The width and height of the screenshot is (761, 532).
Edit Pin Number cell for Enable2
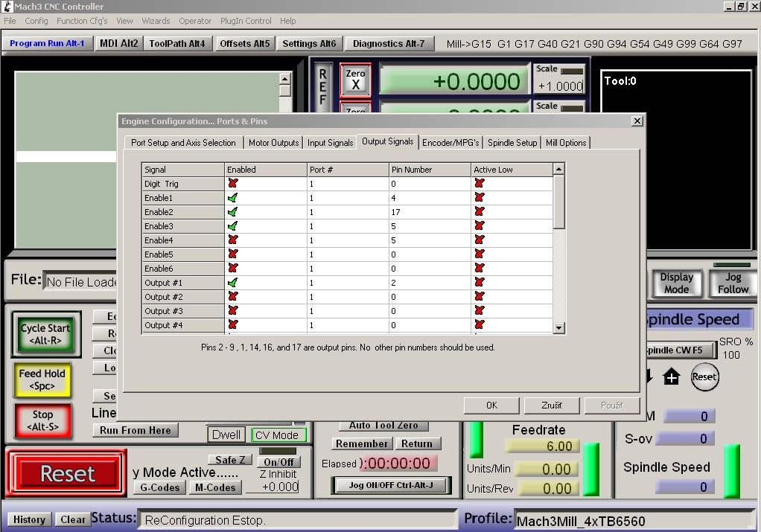430,212
